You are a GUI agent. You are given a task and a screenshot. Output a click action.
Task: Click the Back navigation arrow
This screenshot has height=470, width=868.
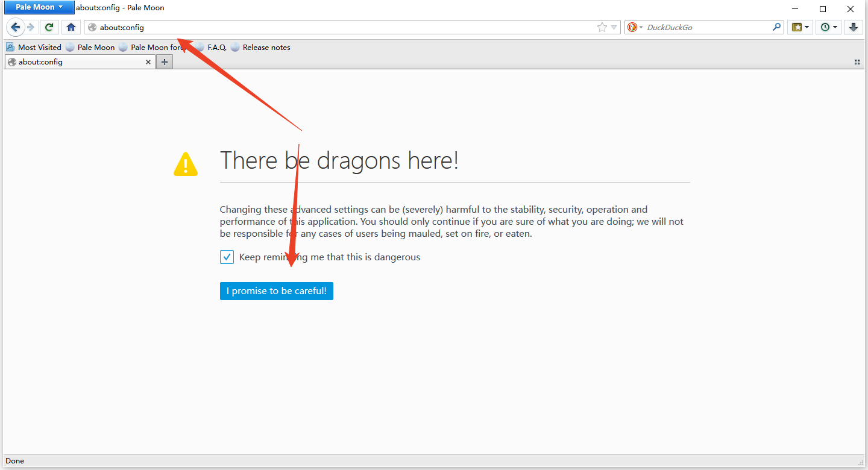coord(15,27)
